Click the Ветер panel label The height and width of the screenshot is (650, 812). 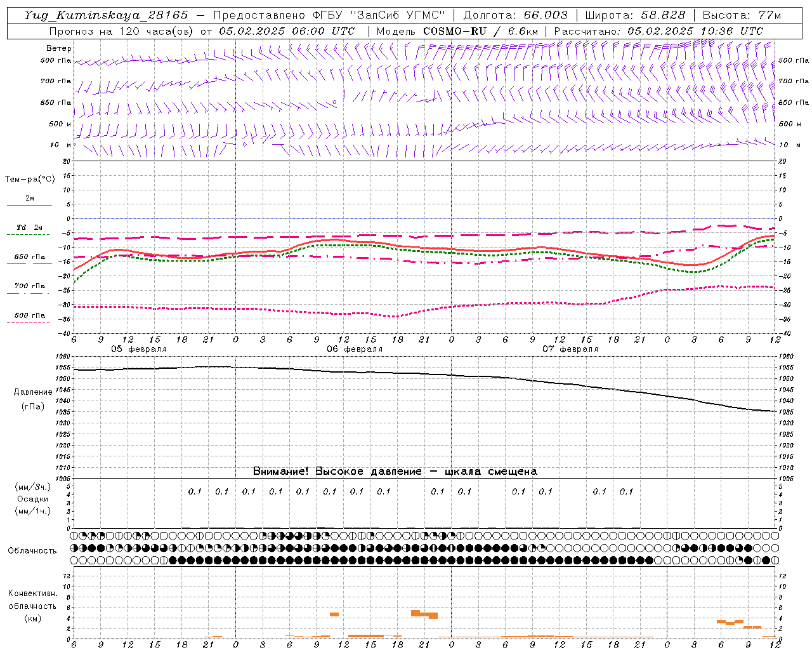(59, 48)
